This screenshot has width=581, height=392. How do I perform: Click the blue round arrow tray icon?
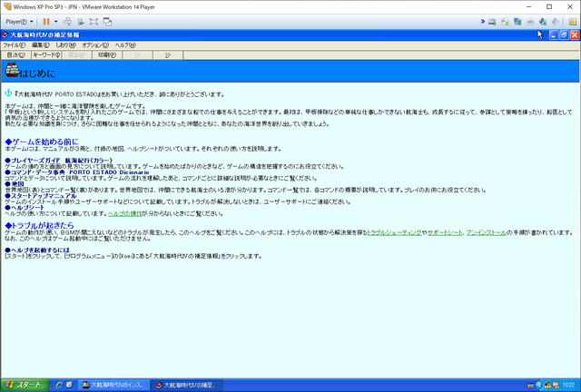[539, 386]
